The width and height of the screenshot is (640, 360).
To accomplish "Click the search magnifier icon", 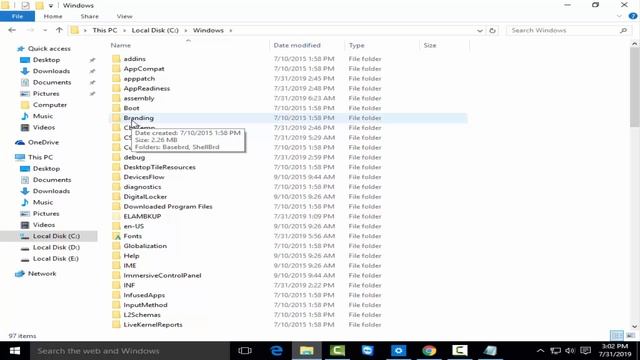I will click(x=623, y=31).
